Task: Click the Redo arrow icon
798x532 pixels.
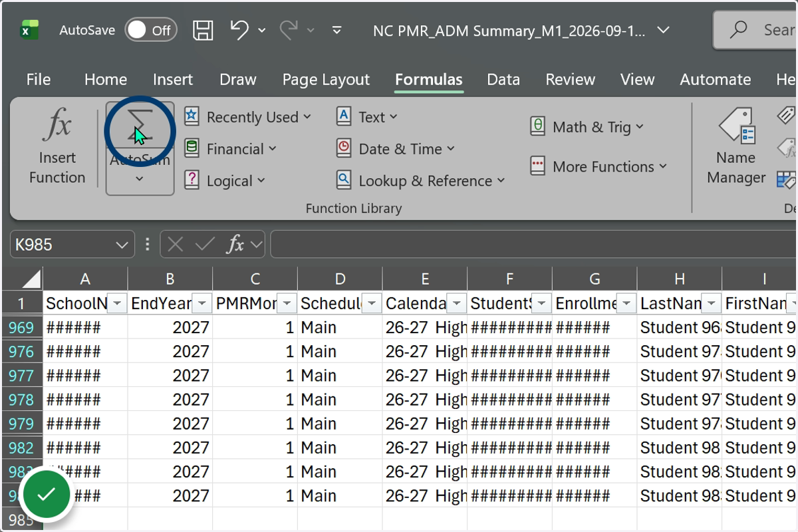Action: tap(289, 30)
